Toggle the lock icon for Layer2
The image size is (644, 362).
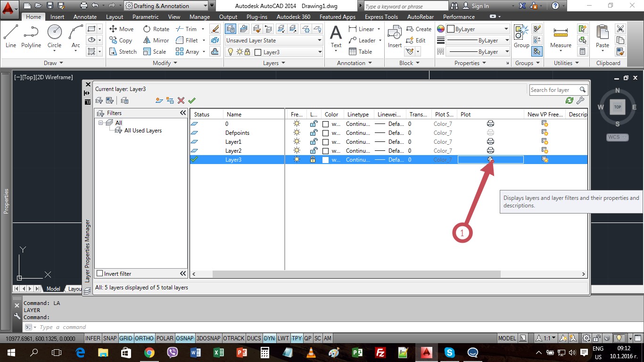coord(313,150)
